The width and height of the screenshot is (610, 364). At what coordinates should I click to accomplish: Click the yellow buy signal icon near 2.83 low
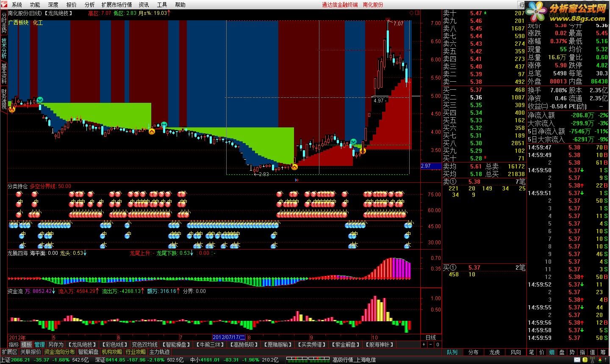coord(294,167)
